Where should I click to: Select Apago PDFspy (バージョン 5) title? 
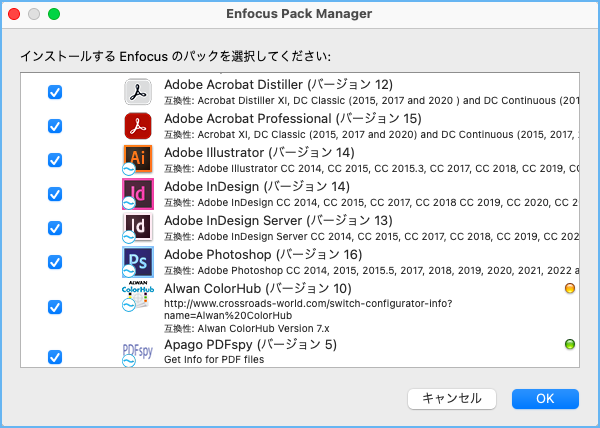(x=250, y=344)
